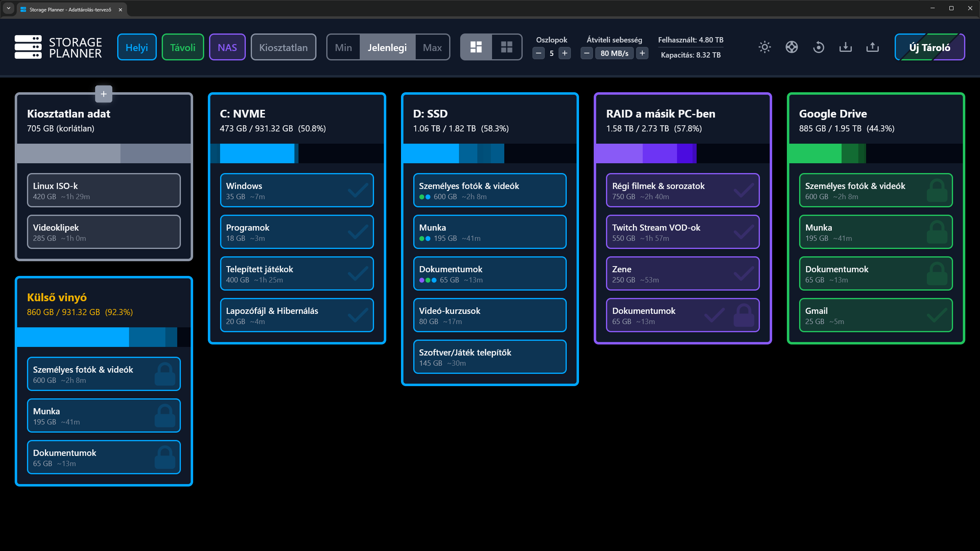Toggle the Windows item checkmark
Screen dimensions: 980x551
[x=358, y=191]
